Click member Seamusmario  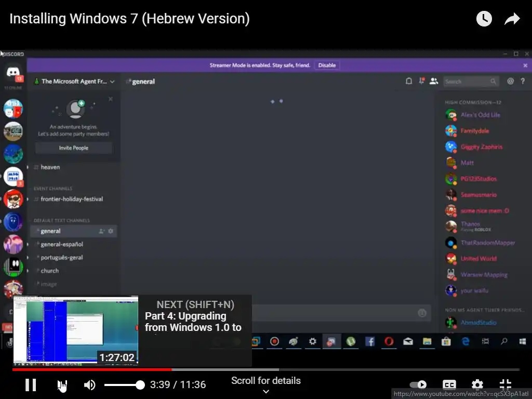pos(478,195)
